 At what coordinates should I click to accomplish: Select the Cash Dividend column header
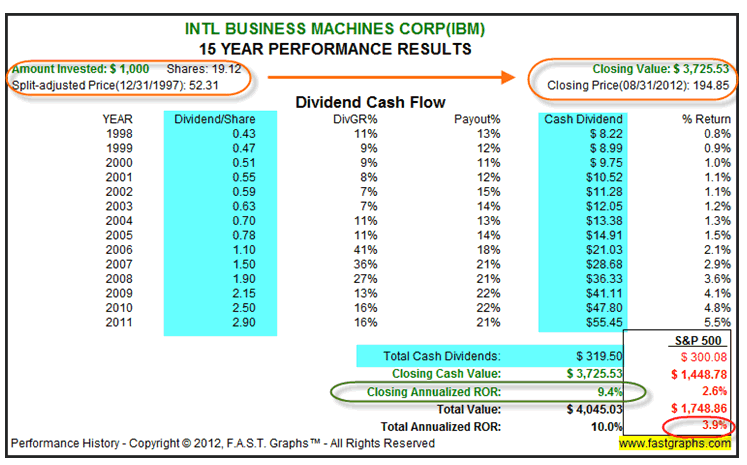click(x=583, y=119)
